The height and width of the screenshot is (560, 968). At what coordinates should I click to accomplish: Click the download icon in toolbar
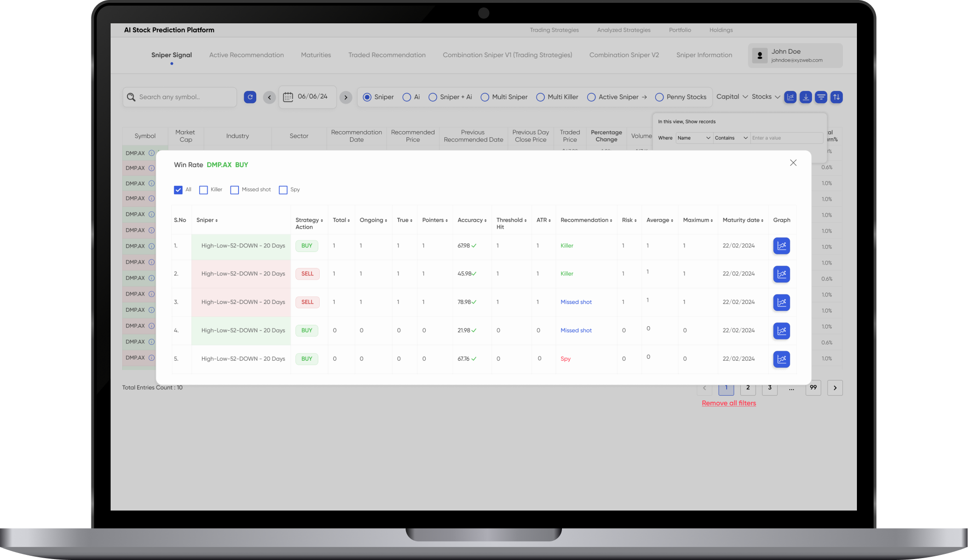(x=805, y=97)
